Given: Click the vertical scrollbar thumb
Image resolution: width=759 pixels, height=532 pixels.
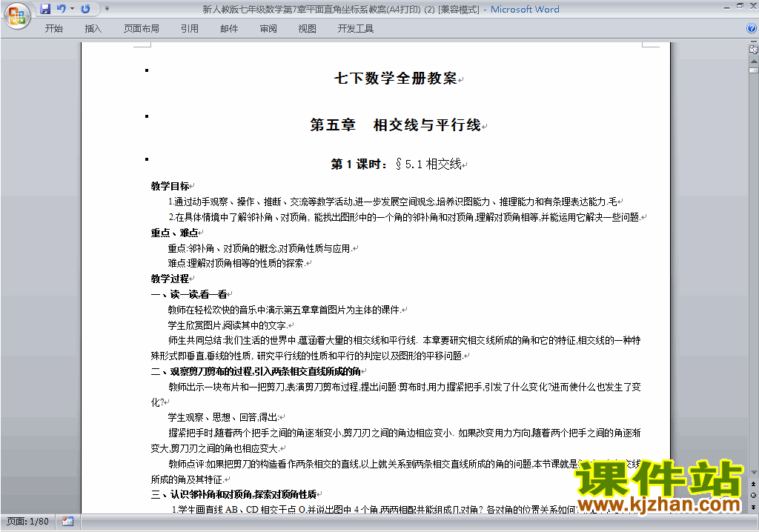Looking at the screenshot, I should coord(753,70).
